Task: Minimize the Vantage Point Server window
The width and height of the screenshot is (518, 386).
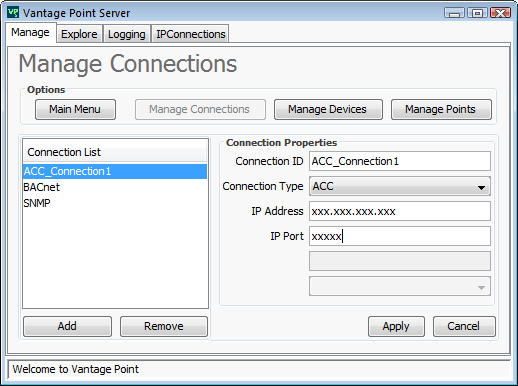Action: (454, 13)
